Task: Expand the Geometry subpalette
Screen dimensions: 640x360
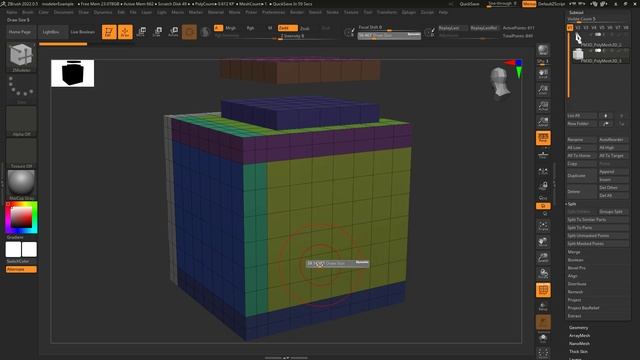Action: point(579,328)
